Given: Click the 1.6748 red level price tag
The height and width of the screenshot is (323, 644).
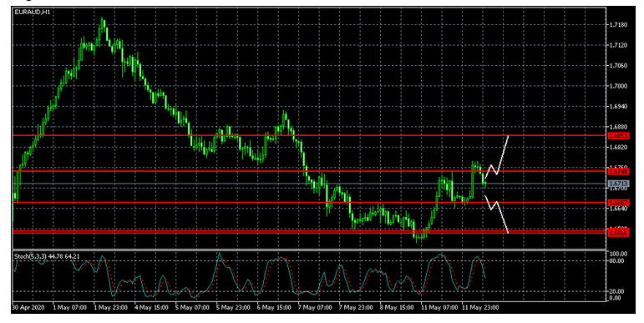Looking at the screenshot, I should [618, 172].
